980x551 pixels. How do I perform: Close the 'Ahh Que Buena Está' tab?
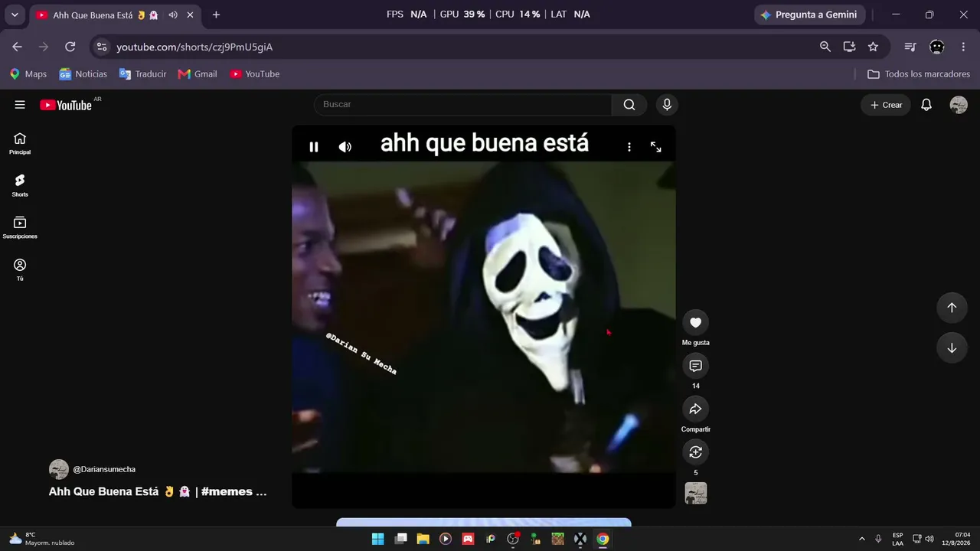(191, 15)
